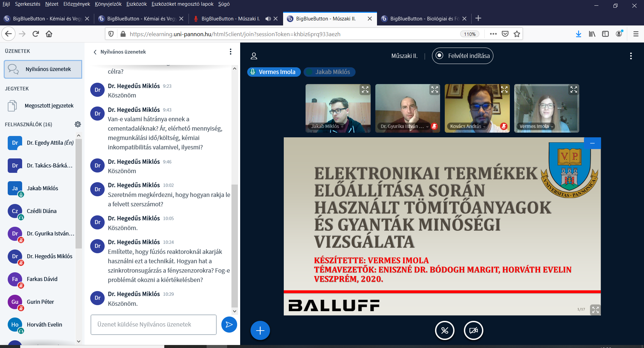Open meeting options menu at top right
The height and width of the screenshot is (348, 644).
click(631, 56)
